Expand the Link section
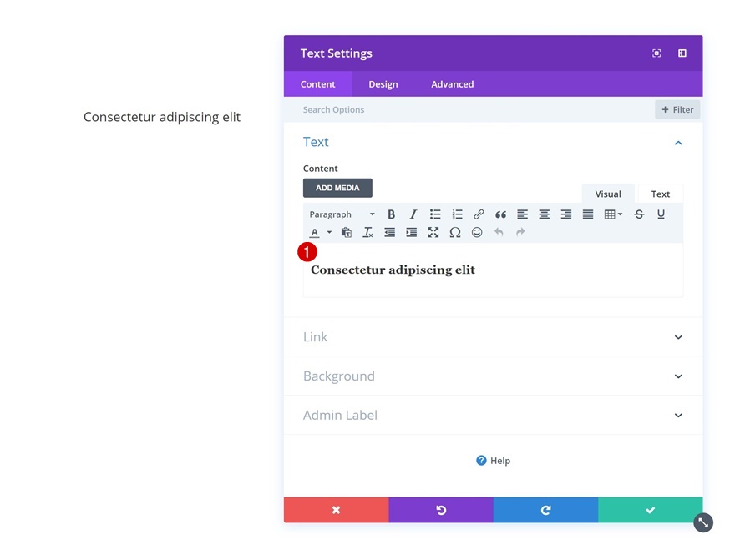This screenshot has width=735, height=560. (x=493, y=337)
